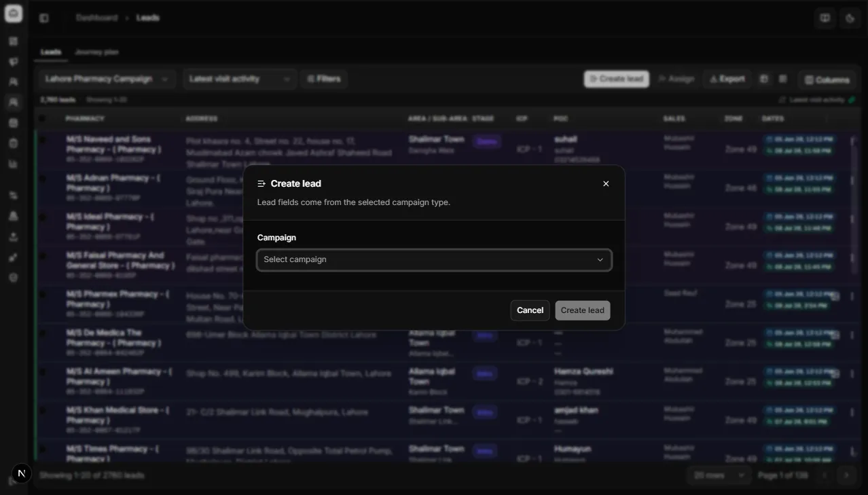This screenshot has height=495, width=868.
Task: Click the view icon right of Export
Action: click(763, 79)
